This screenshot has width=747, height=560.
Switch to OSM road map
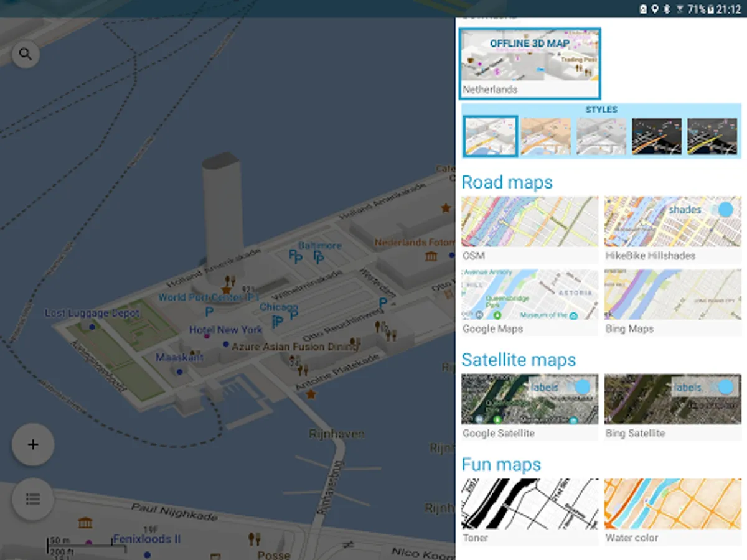pos(530,222)
